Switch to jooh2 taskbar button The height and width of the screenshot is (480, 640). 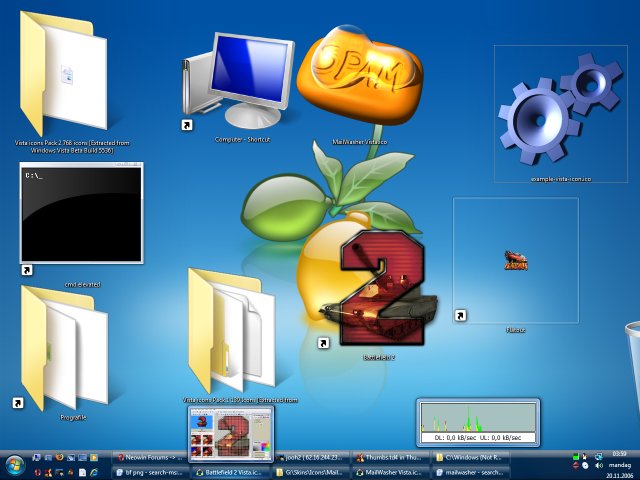pyautogui.click(x=311, y=458)
